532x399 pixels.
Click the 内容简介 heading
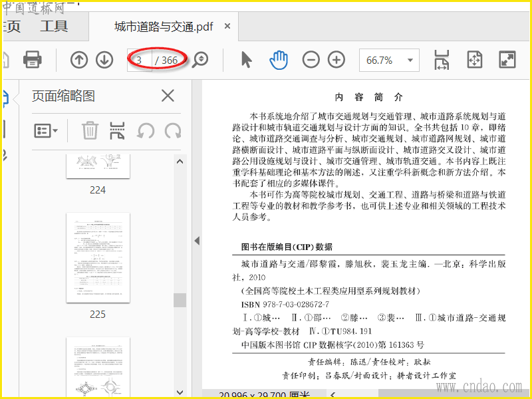click(x=369, y=97)
